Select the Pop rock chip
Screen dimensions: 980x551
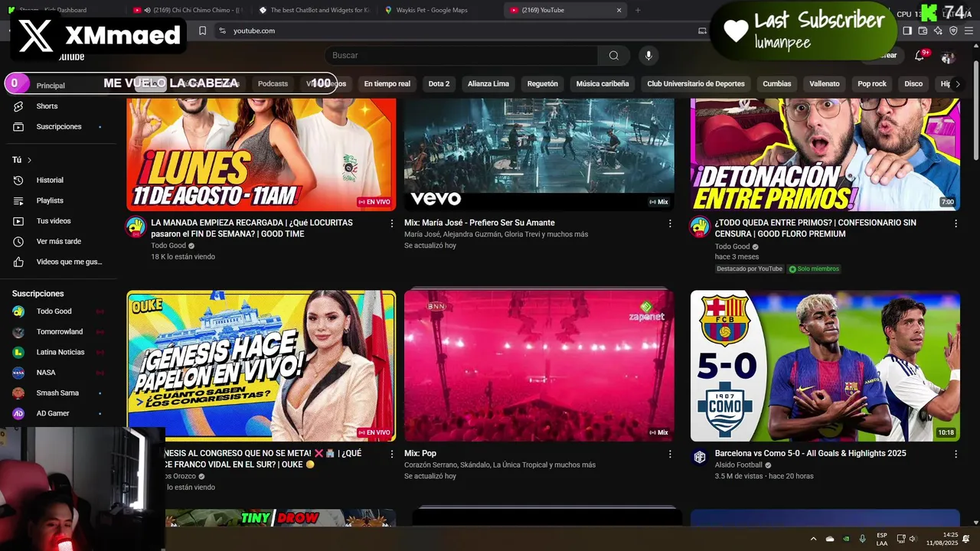(872, 83)
